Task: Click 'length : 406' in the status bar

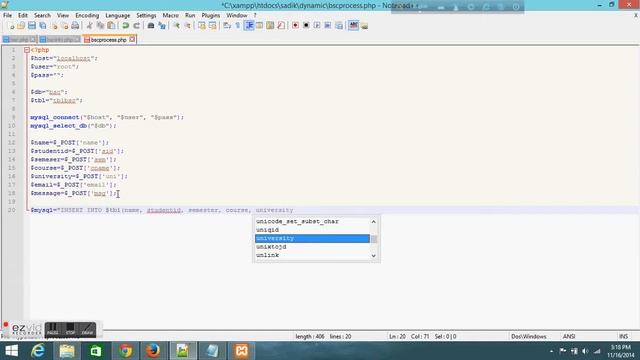Action: [310, 337]
